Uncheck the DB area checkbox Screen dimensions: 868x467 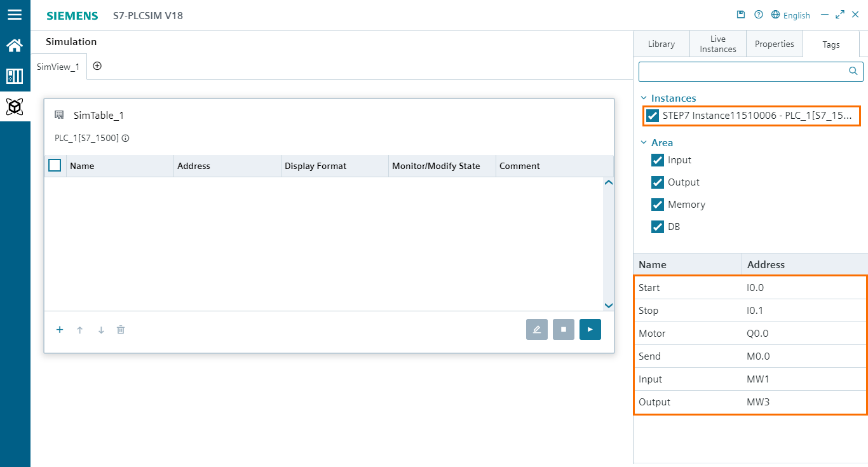(x=658, y=227)
